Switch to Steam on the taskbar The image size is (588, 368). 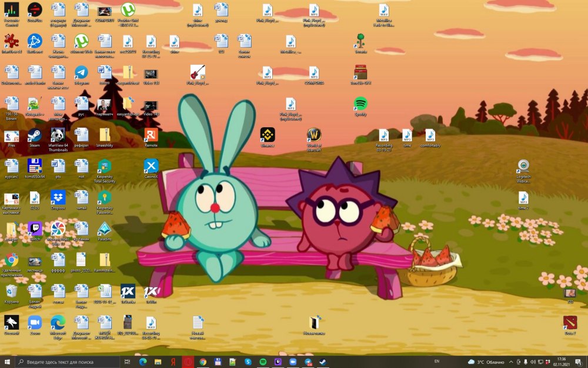pyautogui.click(x=322, y=362)
